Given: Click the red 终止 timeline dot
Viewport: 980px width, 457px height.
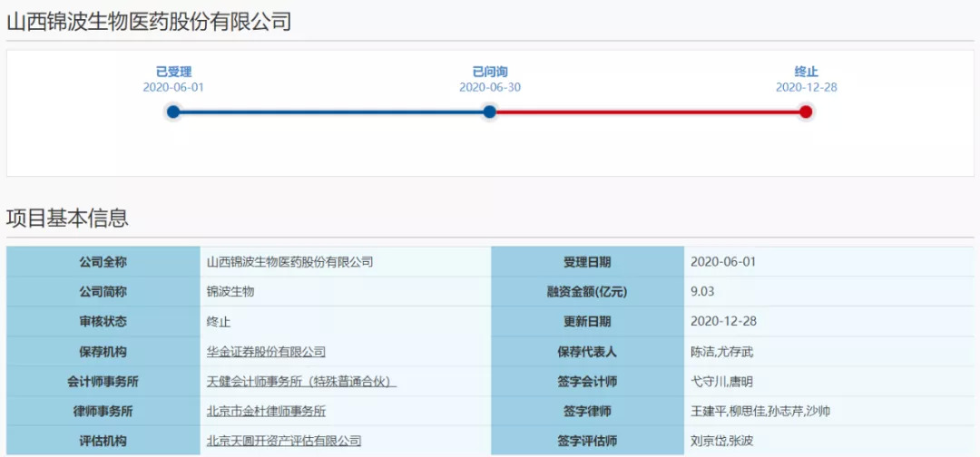Looking at the screenshot, I should [807, 112].
